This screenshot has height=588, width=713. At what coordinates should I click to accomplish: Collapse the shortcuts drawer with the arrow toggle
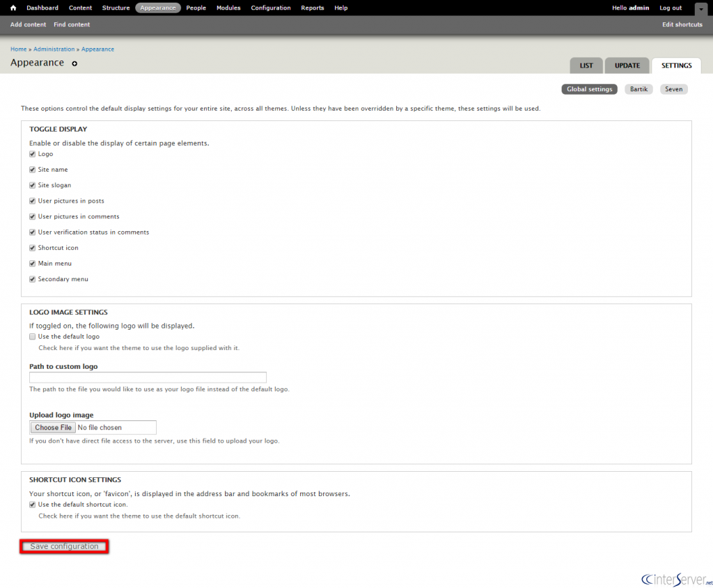[700, 8]
